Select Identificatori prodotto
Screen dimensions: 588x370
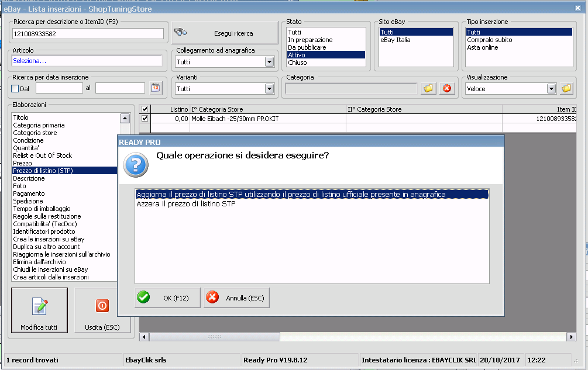pyautogui.click(x=44, y=231)
